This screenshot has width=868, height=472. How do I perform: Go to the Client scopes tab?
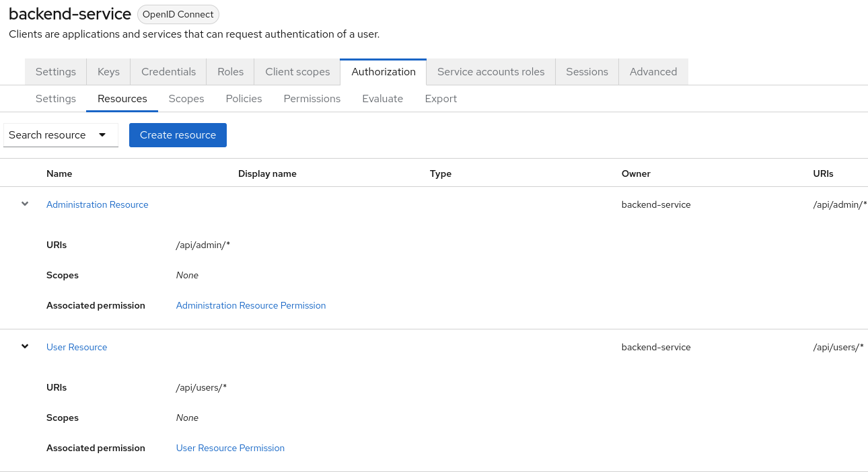pos(297,72)
